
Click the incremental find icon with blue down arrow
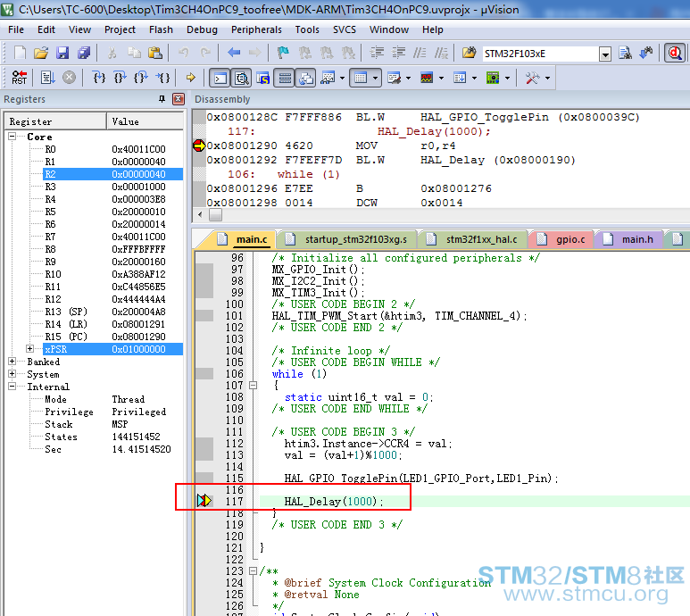click(646, 54)
